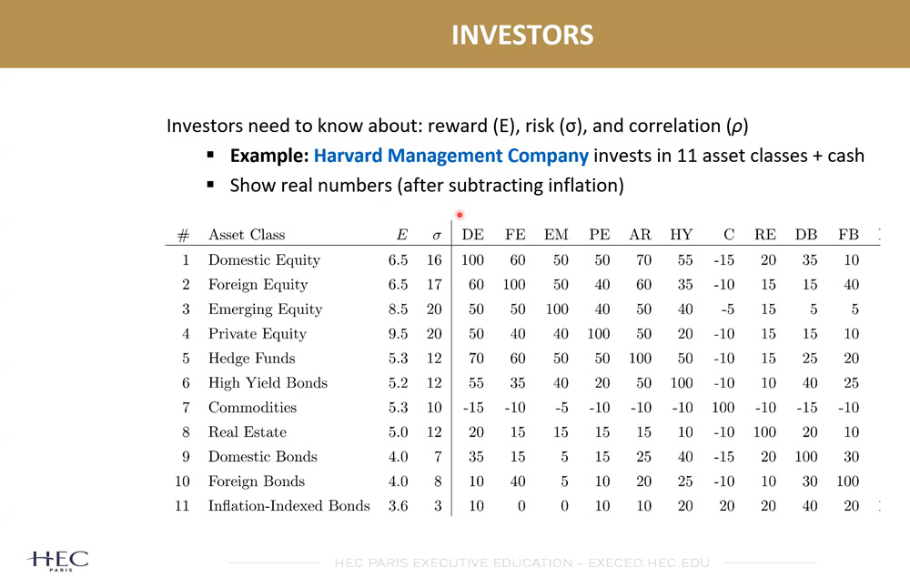Select the EM column header
This screenshot has height=588, width=910.
[556, 235]
